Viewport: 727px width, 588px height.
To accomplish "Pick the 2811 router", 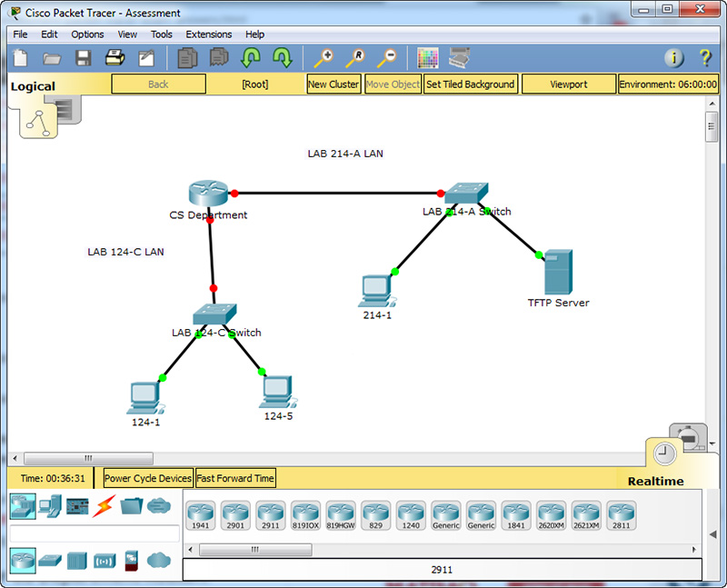I will point(622,515).
